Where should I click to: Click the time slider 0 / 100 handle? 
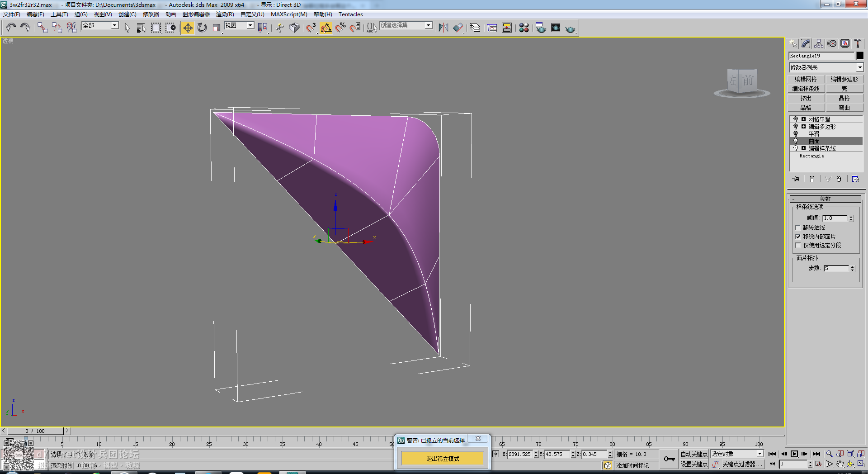coord(35,431)
